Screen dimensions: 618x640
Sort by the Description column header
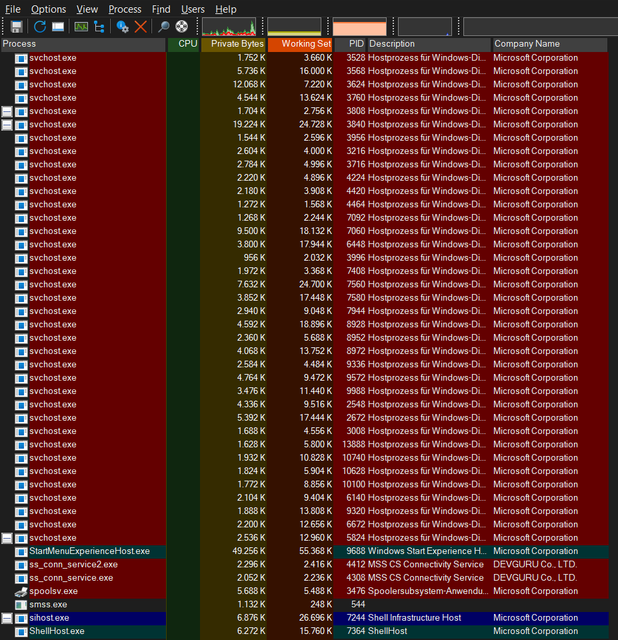pos(429,44)
